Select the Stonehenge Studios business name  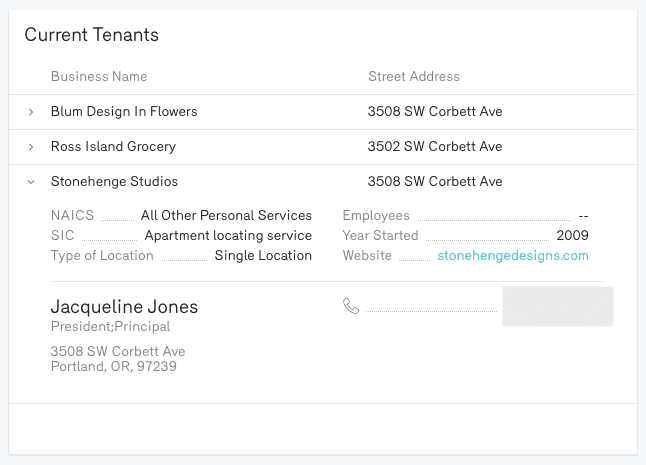click(x=114, y=182)
